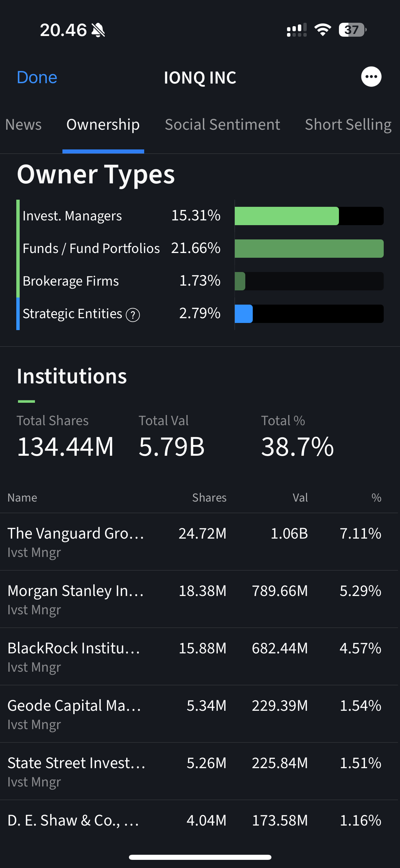Tap the Wi-Fi icon in status bar
Viewport: 400px width, 868px height.
[x=323, y=30]
